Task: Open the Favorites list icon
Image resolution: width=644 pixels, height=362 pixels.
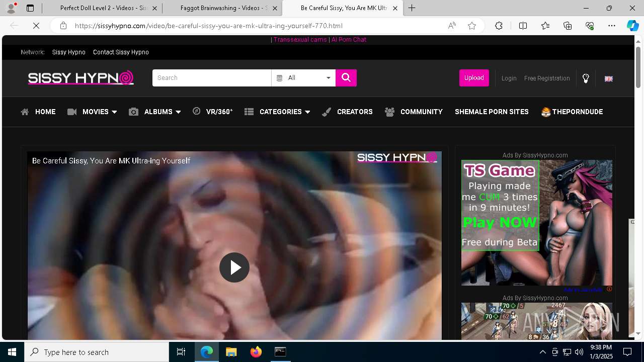Action: click(x=545, y=26)
